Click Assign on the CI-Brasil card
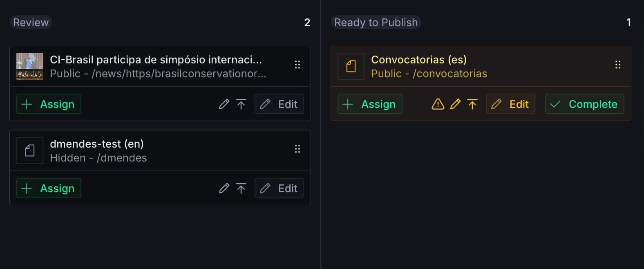644x269 pixels. 48,104
